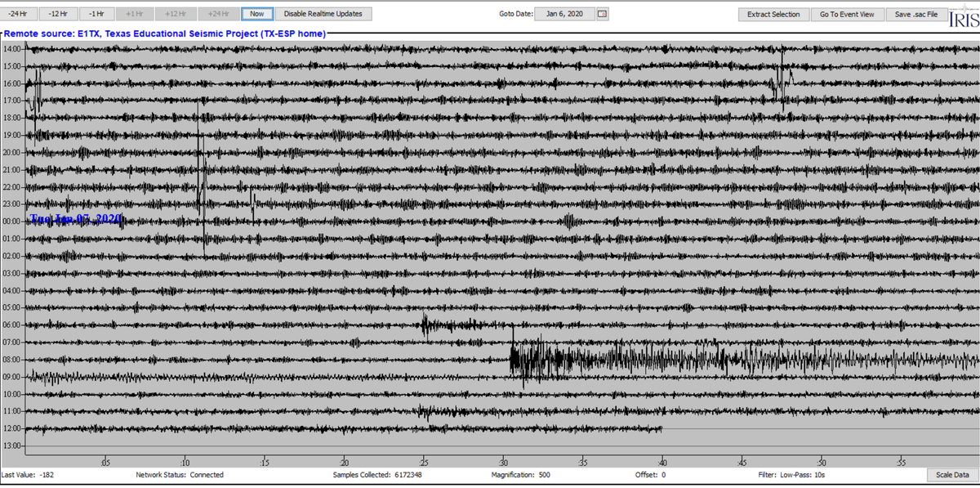980x488 pixels.
Task: Click the Goto Date field showing Jan 6, 2020
Action: 564,14
